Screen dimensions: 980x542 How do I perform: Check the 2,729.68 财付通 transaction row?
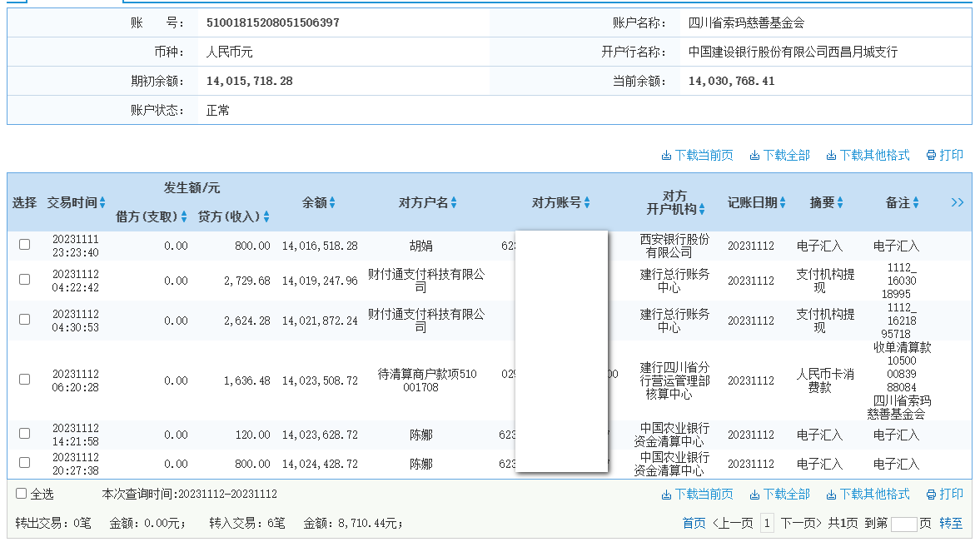pyautogui.click(x=24, y=280)
